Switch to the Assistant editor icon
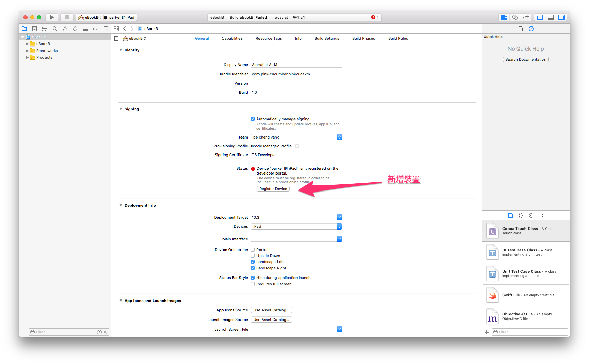589x364 pixels. (x=515, y=17)
